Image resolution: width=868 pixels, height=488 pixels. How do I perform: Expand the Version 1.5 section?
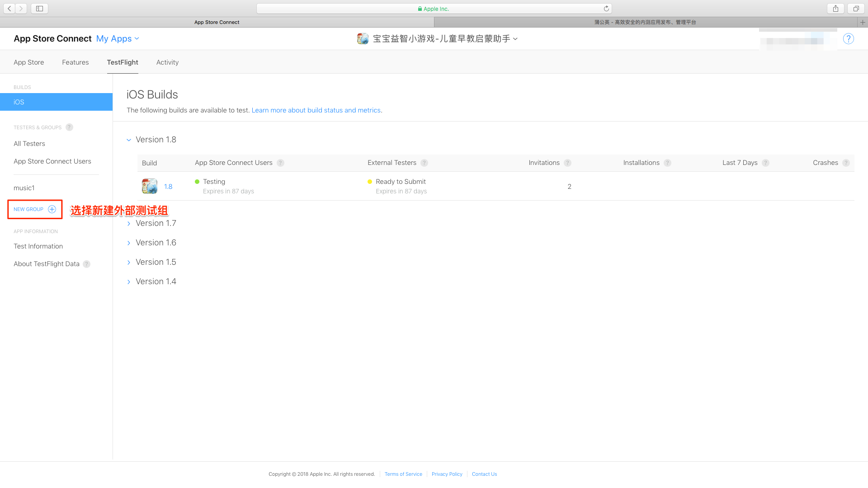coord(129,263)
